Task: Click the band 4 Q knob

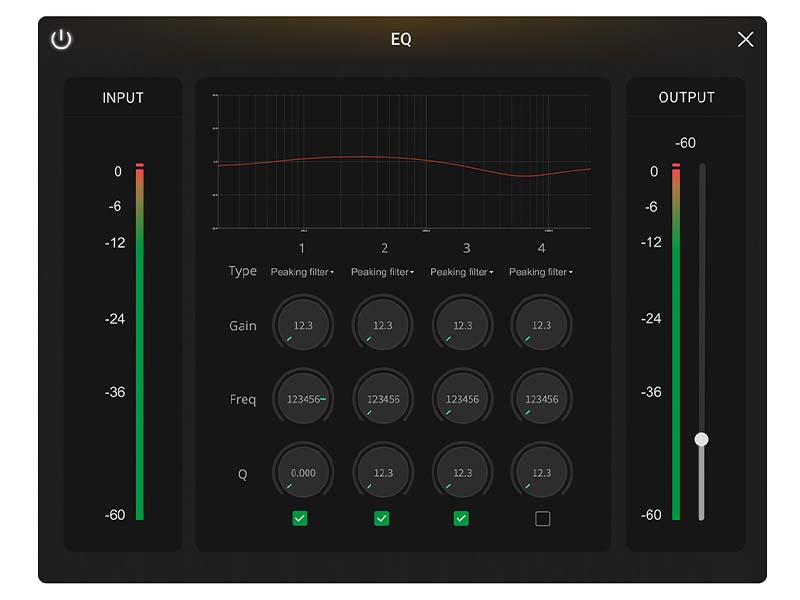Action: [x=541, y=473]
